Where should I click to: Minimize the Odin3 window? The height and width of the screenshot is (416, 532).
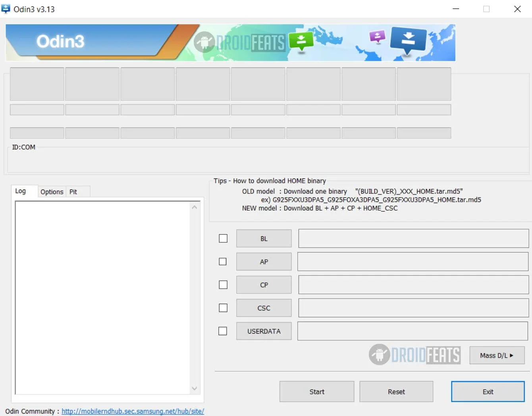(456, 9)
